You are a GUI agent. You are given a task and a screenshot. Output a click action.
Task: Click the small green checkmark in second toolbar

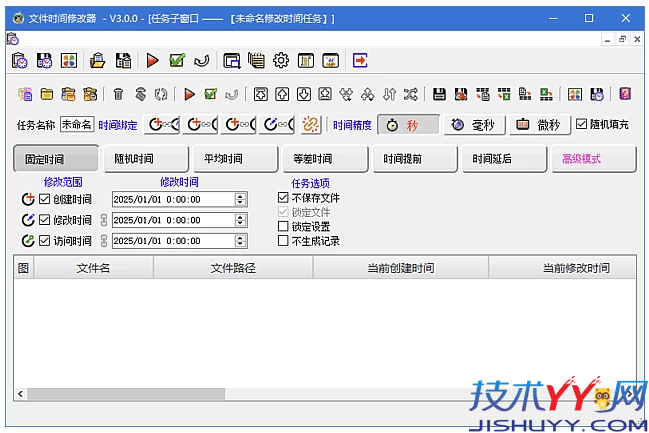pyautogui.click(x=211, y=94)
